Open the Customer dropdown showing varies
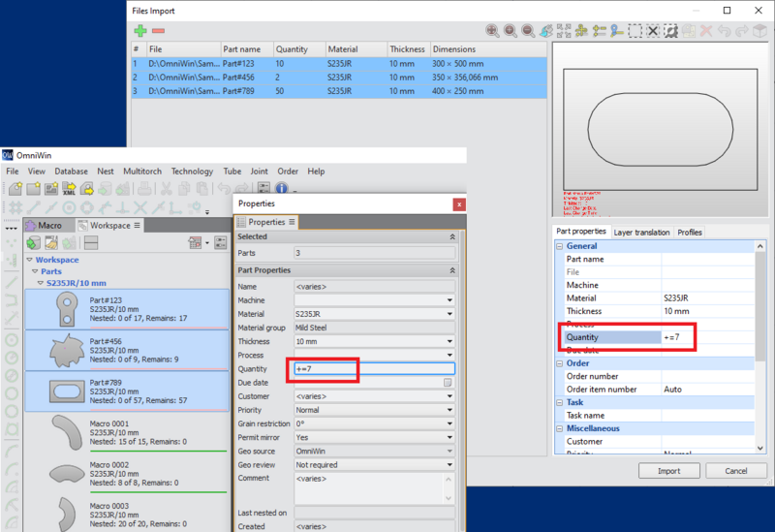This screenshot has width=775, height=532. click(x=449, y=396)
